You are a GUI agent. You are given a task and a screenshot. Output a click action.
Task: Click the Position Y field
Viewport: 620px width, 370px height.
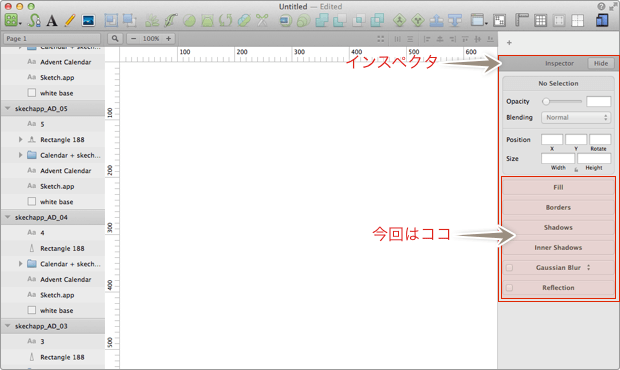(x=576, y=140)
